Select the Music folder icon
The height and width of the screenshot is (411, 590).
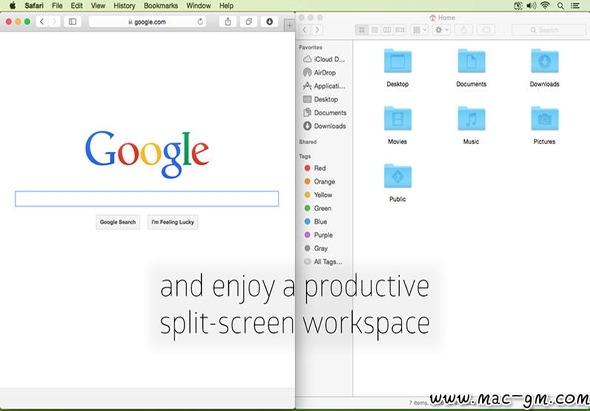[471, 119]
